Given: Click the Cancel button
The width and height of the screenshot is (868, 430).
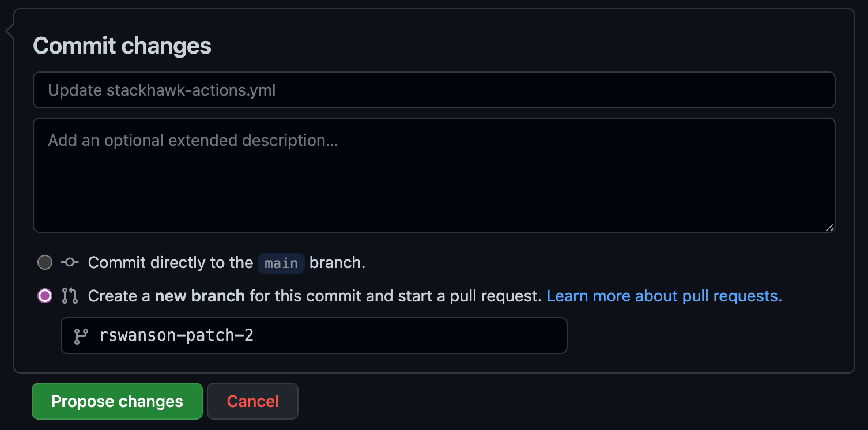Looking at the screenshot, I should [252, 401].
